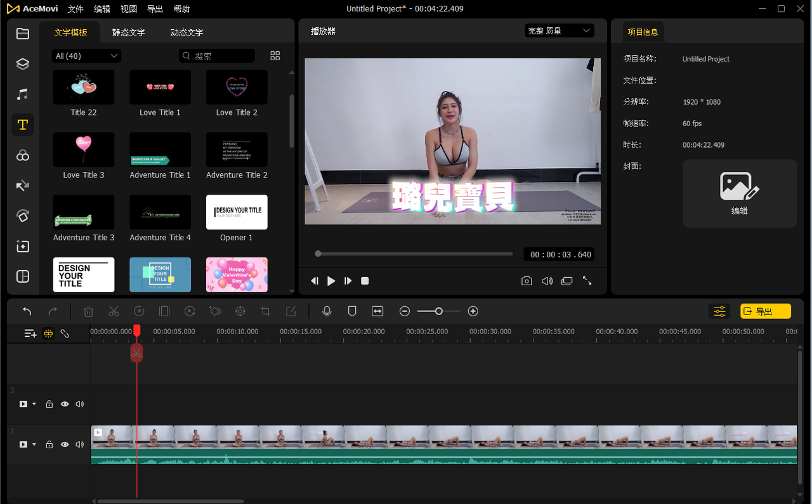This screenshot has width=812, height=504.
Task: Select the Split scissors tool in toolbar
Action: tap(114, 311)
